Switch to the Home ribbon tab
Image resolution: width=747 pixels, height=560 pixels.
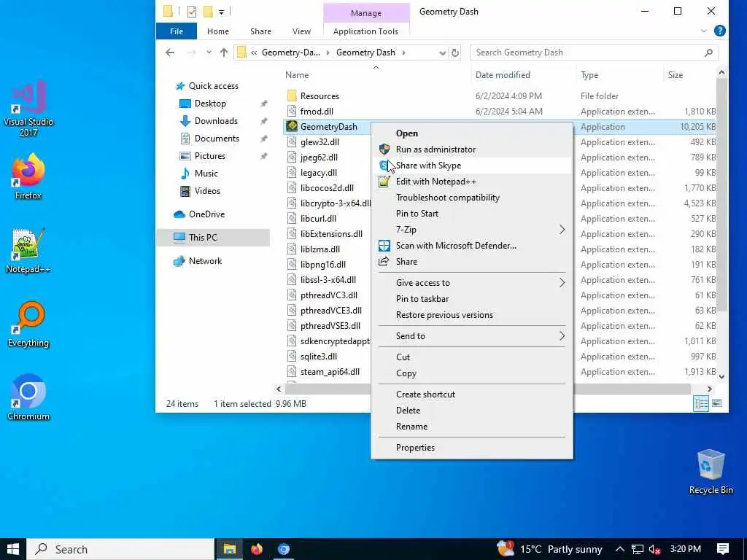point(217,31)
